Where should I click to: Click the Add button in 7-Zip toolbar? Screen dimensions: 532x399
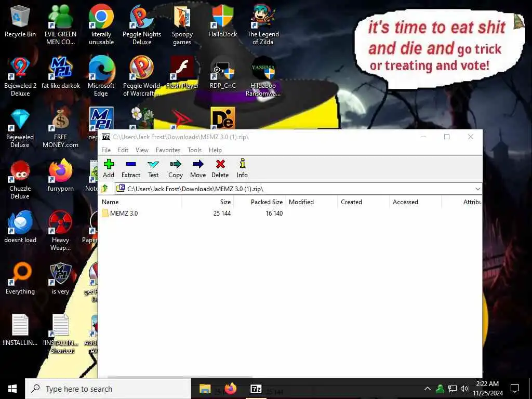tap(109, 168)
